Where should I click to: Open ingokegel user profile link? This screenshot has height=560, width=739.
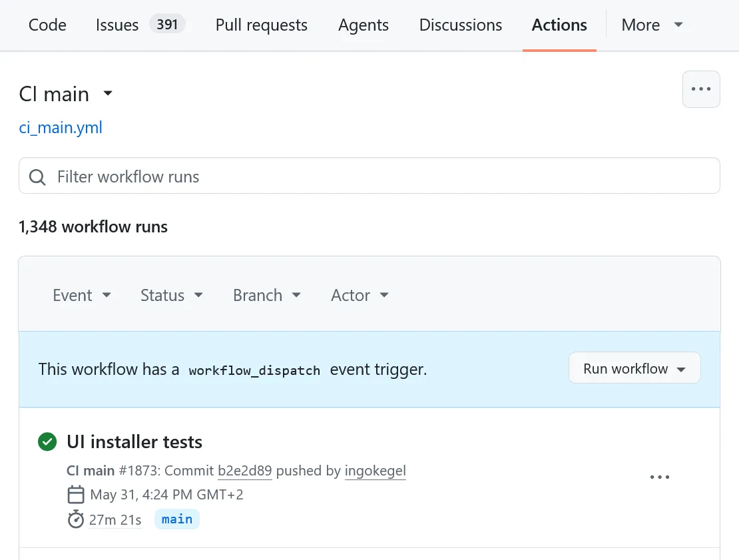pyautogui.click(x=375, y=471)
